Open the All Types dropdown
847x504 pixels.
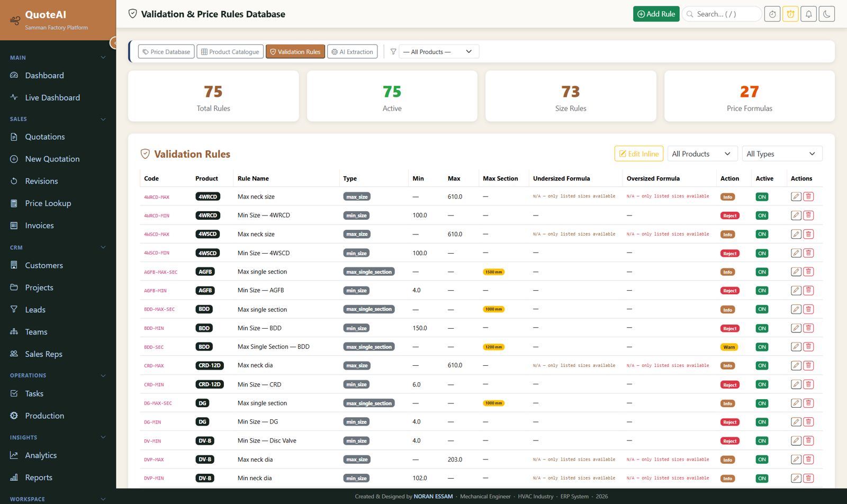[782, 154]
